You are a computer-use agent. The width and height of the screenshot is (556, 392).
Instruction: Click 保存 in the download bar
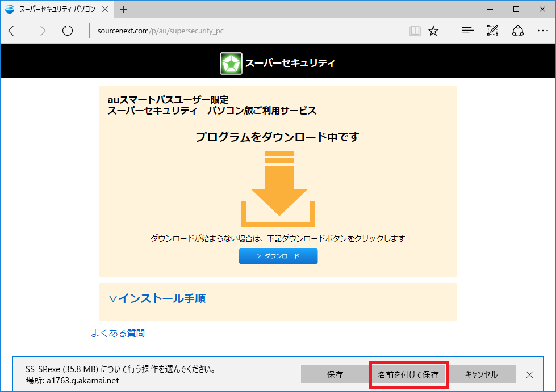335,374
